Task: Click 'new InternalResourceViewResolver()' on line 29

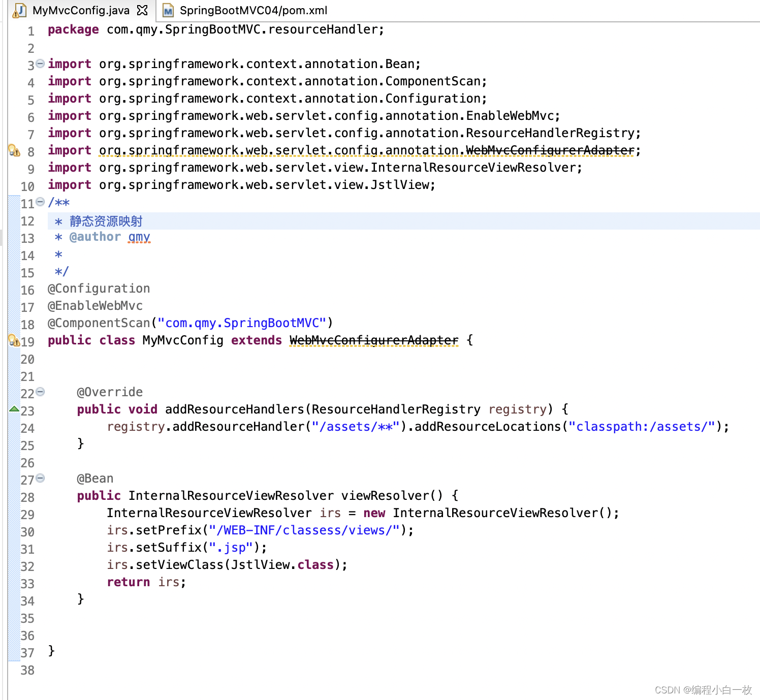Action: pos(487,513)
